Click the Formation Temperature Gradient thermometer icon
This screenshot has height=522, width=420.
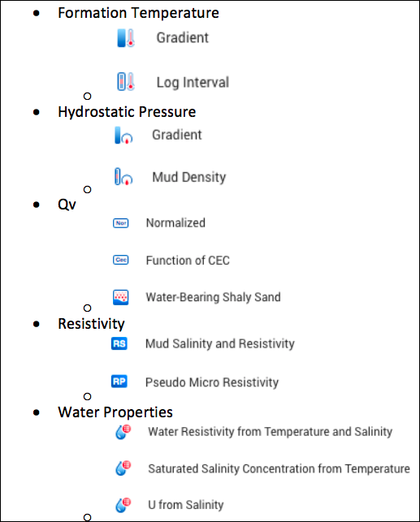(126, 38)
